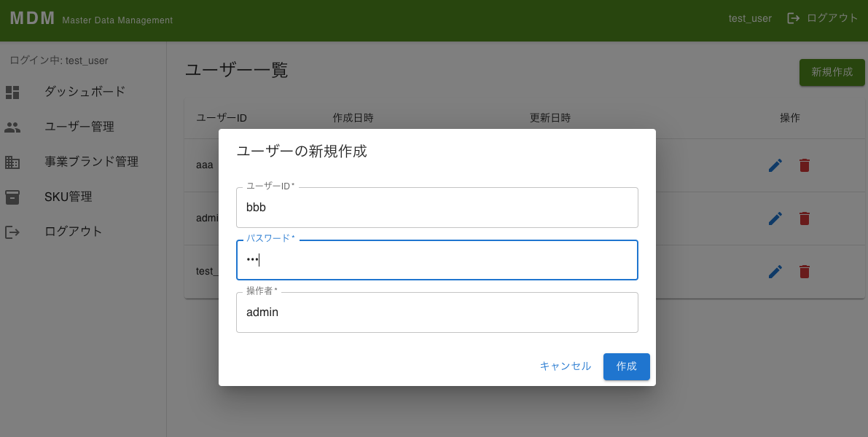Click ログアウト text in the top header
The height and width of the screenshot is (437, 868).
point(832,18)
